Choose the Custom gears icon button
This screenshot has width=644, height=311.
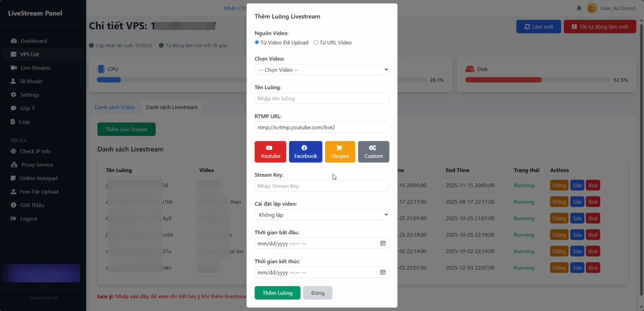(374, 152)
